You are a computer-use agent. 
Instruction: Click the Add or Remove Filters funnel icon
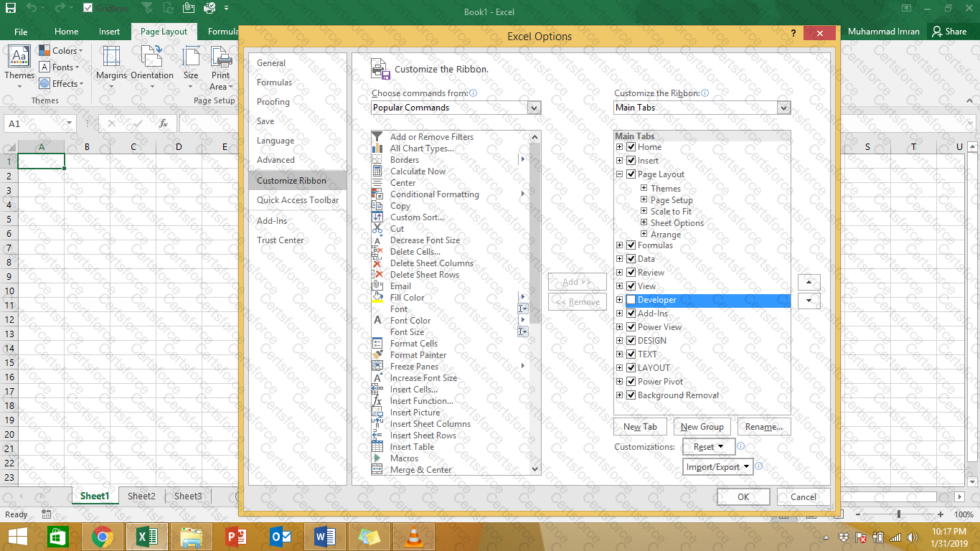coord(377,136)
